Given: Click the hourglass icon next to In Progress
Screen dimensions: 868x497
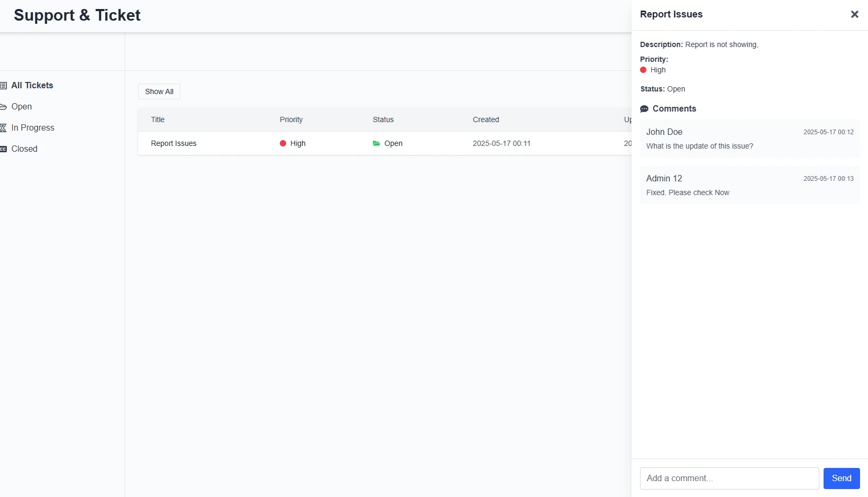Looking at the screenshot, I should pos(4,127).
